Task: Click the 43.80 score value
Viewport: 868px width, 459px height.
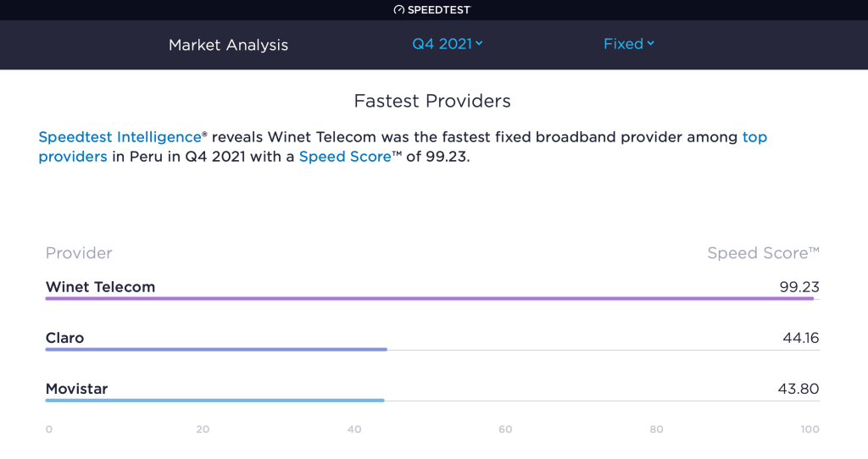Action: pos(798,390)
